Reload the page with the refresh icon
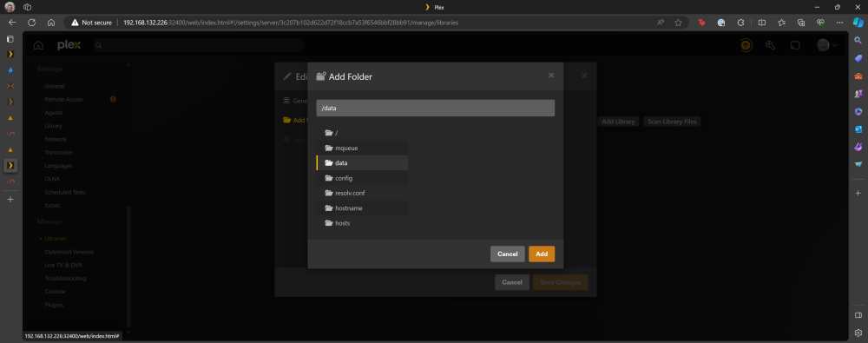This screenshot has height=343, width=868. [31, 23]
